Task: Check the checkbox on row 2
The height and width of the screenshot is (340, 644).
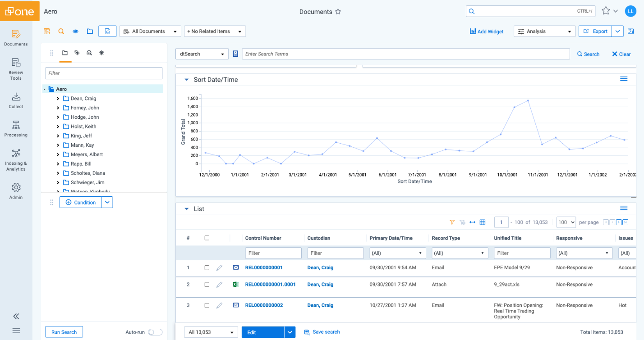Action: coord(207,284)
